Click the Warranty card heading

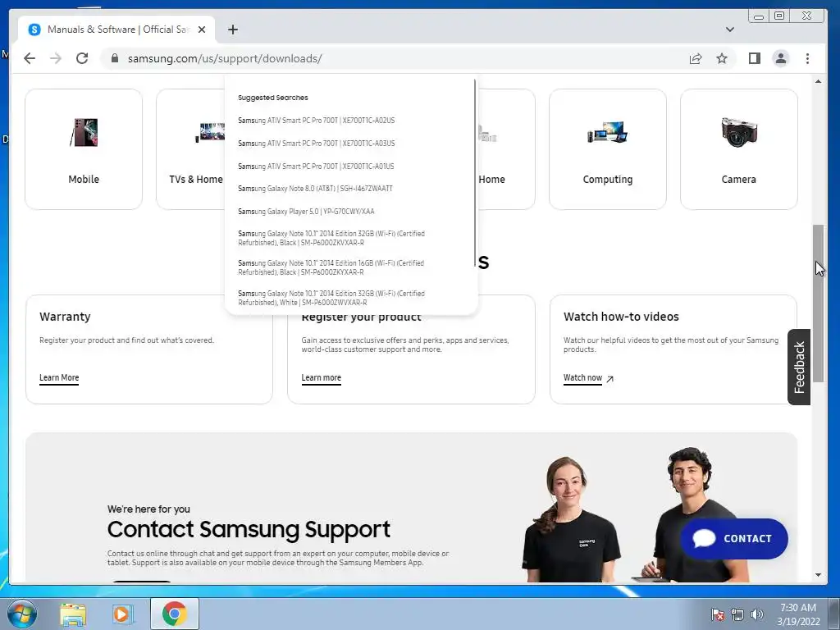[x=65, y=317]
